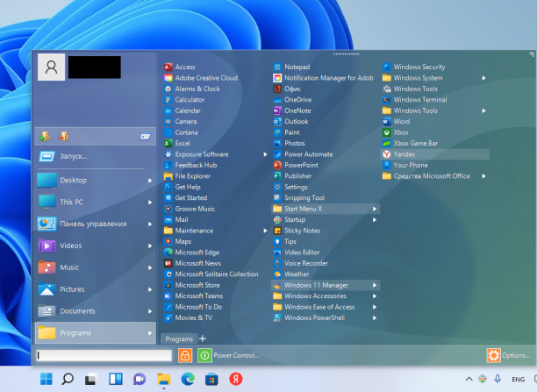The height and width of the screenshot is (392, 537).
Task: Expand Windows Accessories folder arrow
Action: coord(375,296)
